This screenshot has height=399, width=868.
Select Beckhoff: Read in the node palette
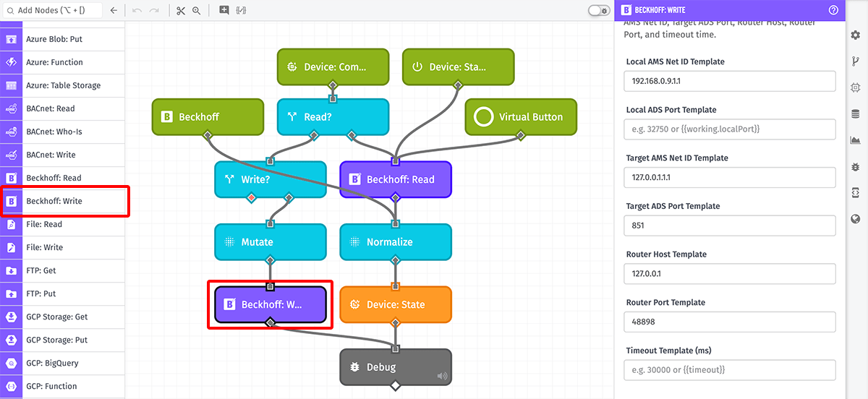tap(62, 178)
